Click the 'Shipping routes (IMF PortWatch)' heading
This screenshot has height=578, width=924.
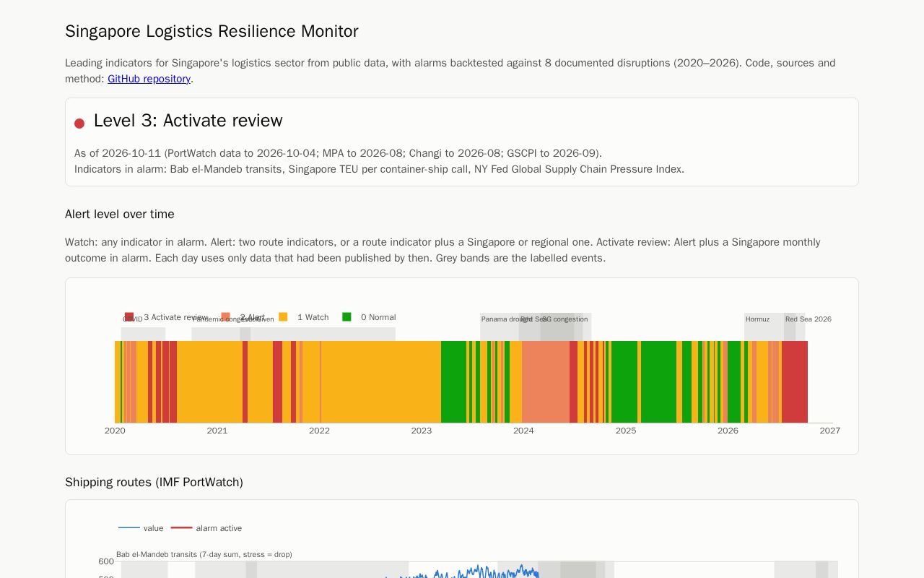tap(154, 482)
